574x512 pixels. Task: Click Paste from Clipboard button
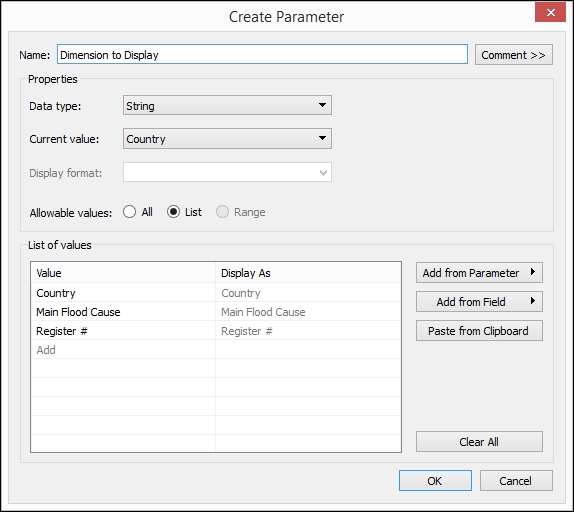pos(479,331)
